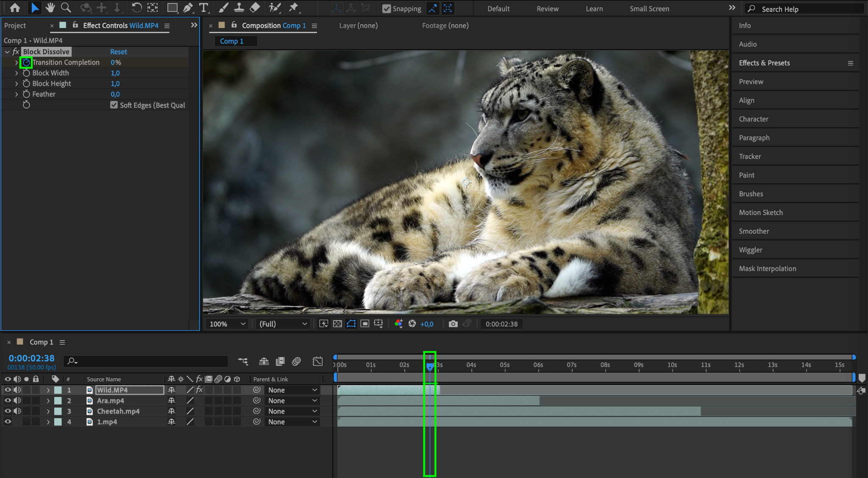Click the Home icon
Screen dimensions: 868x478
point(15,8)
